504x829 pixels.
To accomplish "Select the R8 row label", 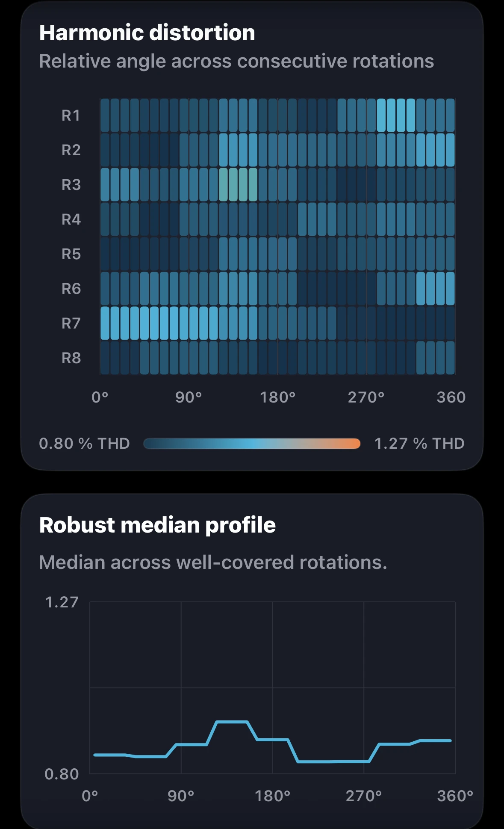I will 71,358.
